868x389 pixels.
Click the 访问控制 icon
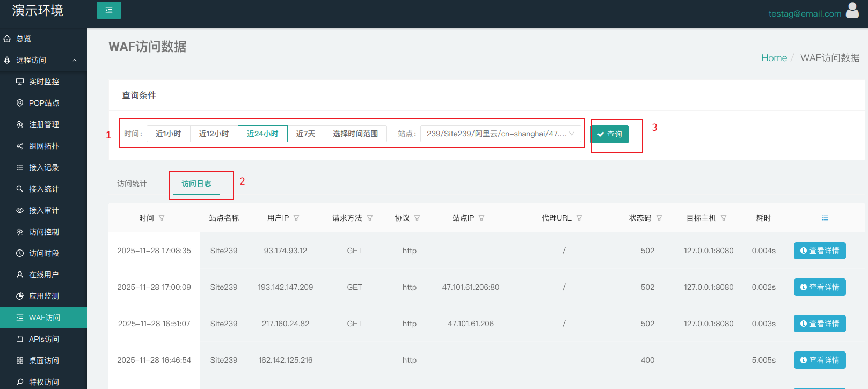click(20, 232)
